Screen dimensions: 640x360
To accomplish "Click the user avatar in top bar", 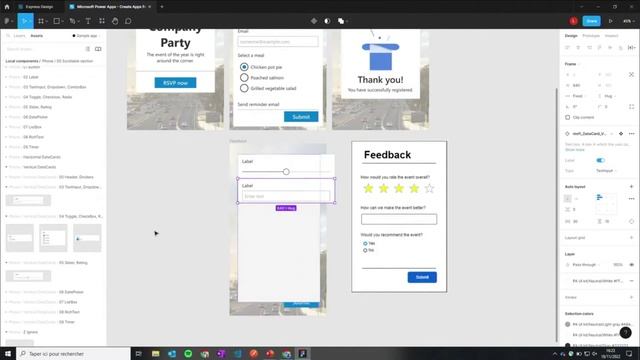I will pos(573,21).
